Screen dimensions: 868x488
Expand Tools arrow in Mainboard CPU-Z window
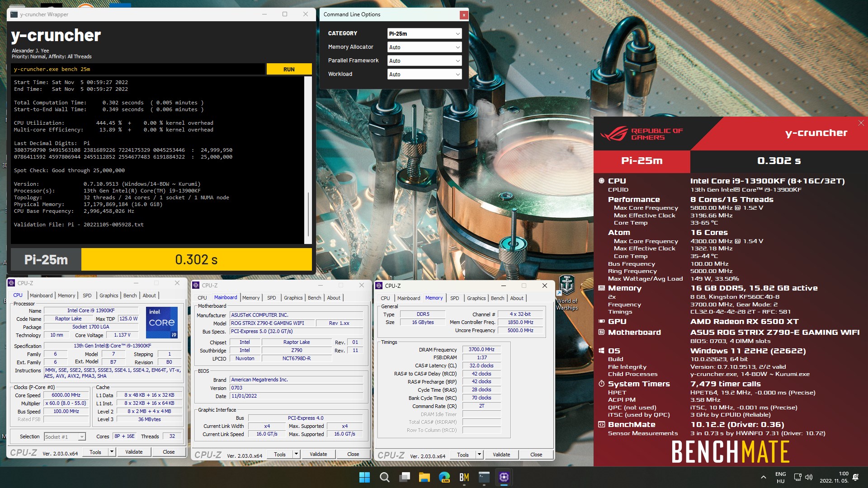(296, 454)
